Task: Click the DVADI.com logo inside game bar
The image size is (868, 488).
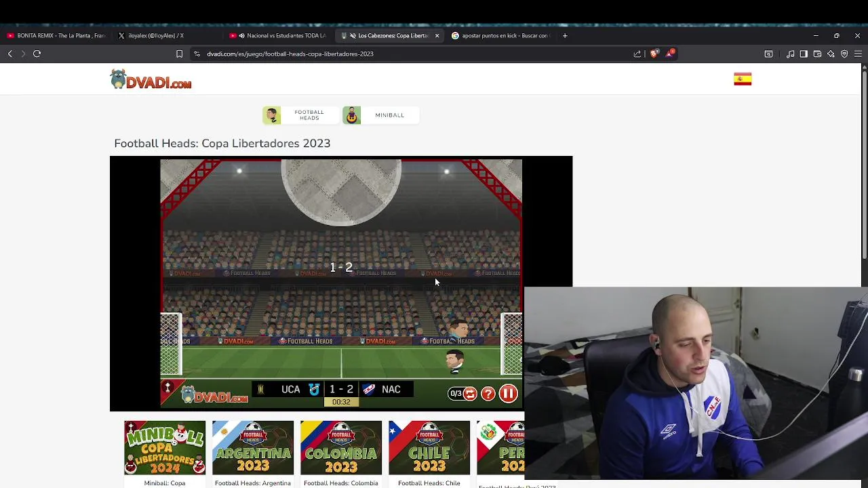Action: [214, 394]
